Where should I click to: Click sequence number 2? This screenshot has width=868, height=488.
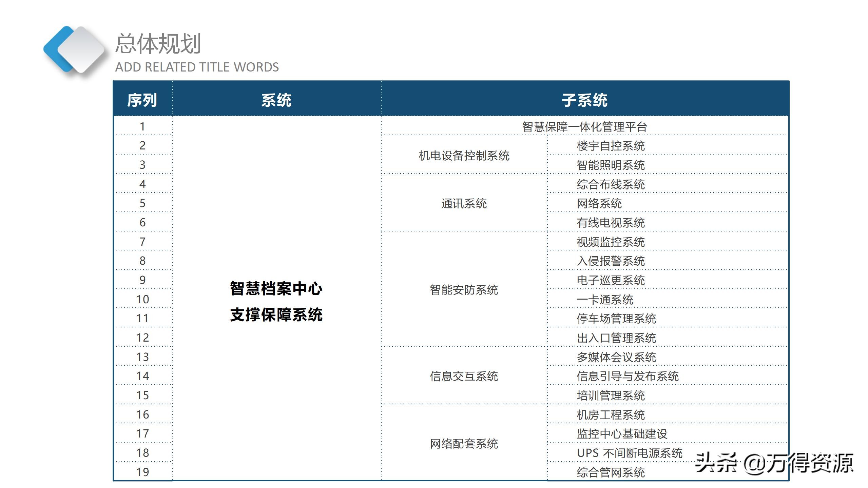tap(142, 146)
